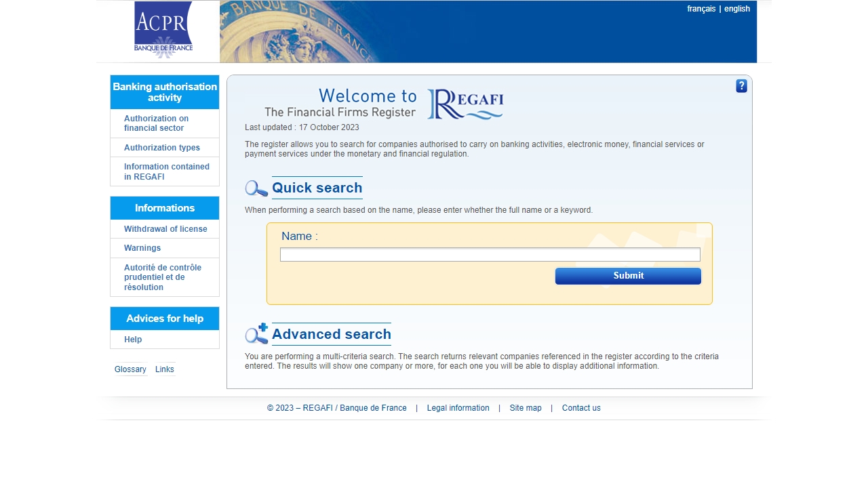
Task: Switch language to français
Action: click(x=701, y=9)
